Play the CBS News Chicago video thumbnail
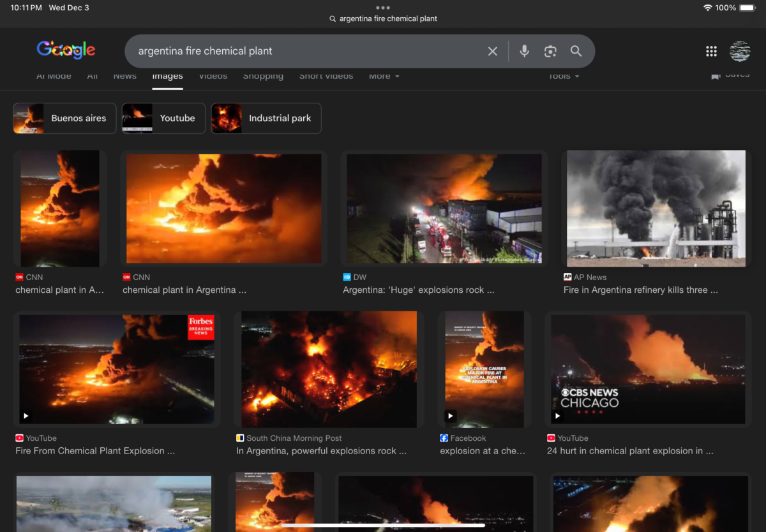 point(647,369)
